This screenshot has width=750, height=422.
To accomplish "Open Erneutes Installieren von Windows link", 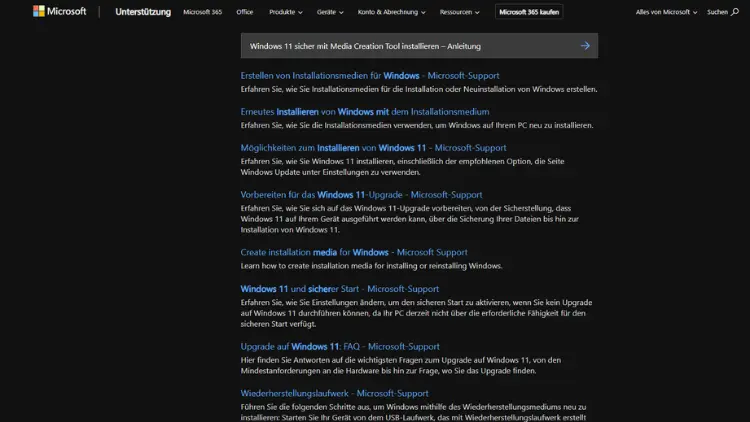I will (365, 111).
